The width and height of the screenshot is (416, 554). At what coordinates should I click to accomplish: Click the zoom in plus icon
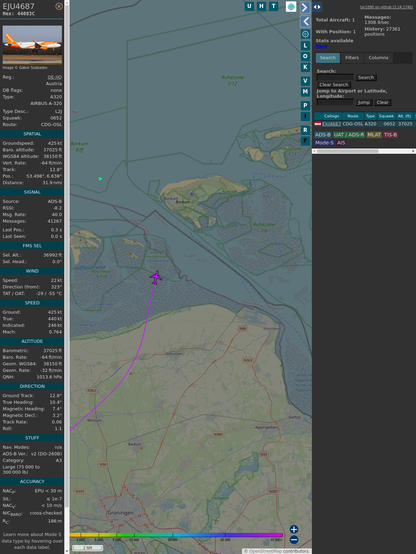tap(294, 529)
